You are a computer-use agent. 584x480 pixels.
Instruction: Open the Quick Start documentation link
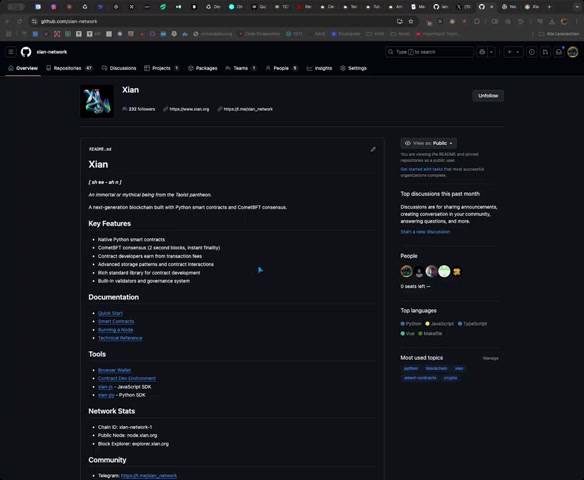pos(110,313)
